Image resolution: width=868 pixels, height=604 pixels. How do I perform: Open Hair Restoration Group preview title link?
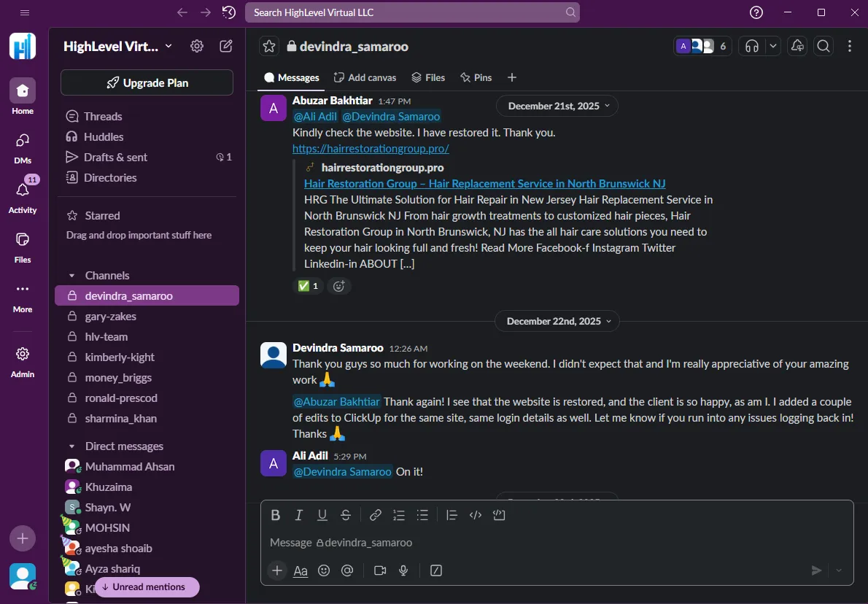[484, 184]
